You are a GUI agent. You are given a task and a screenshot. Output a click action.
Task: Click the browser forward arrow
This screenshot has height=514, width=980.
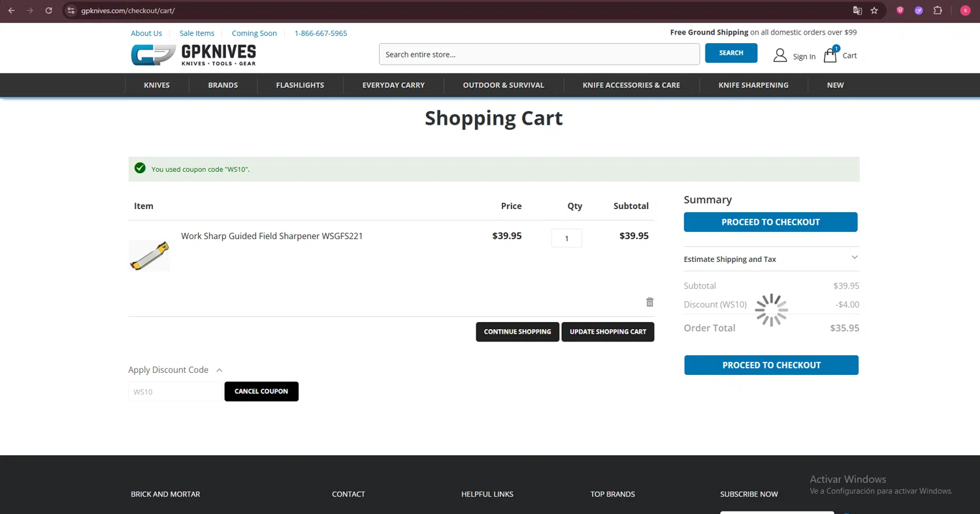29,10
